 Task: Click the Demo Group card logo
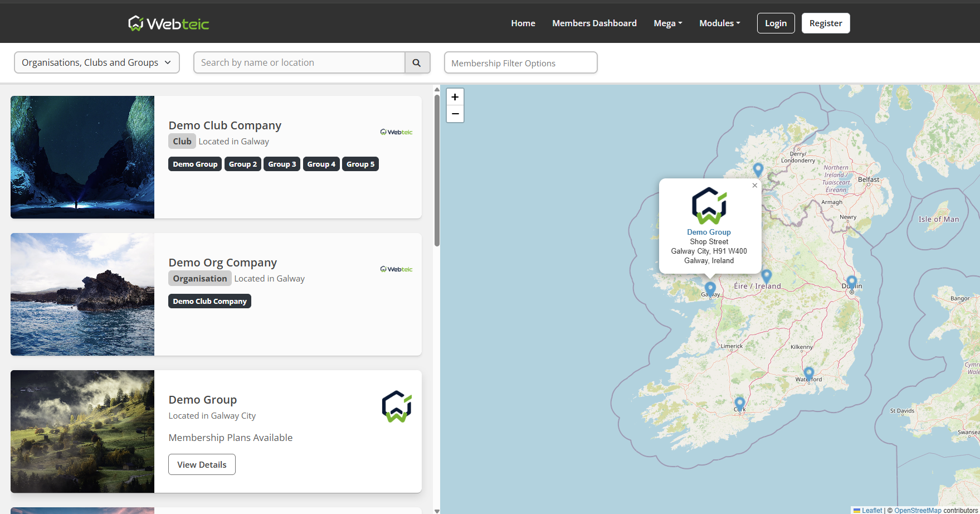tap(396, 406)
